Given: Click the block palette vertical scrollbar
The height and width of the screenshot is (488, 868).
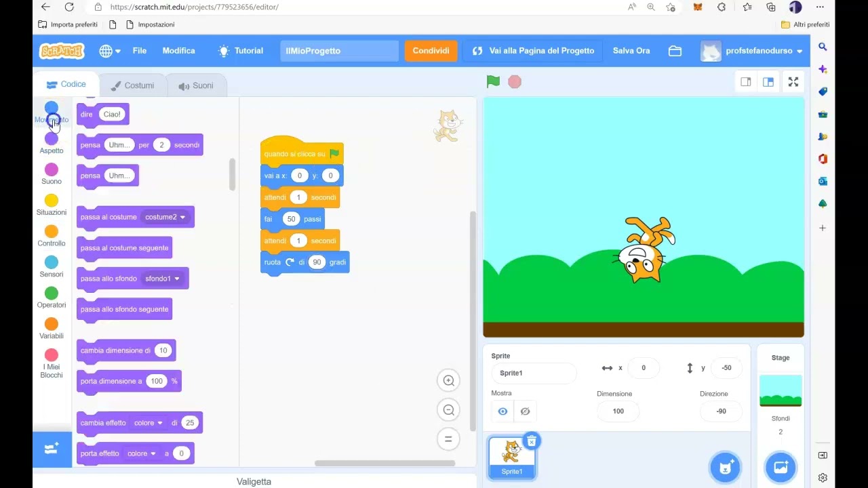Looking at the screenshot, I should (232, 175).
